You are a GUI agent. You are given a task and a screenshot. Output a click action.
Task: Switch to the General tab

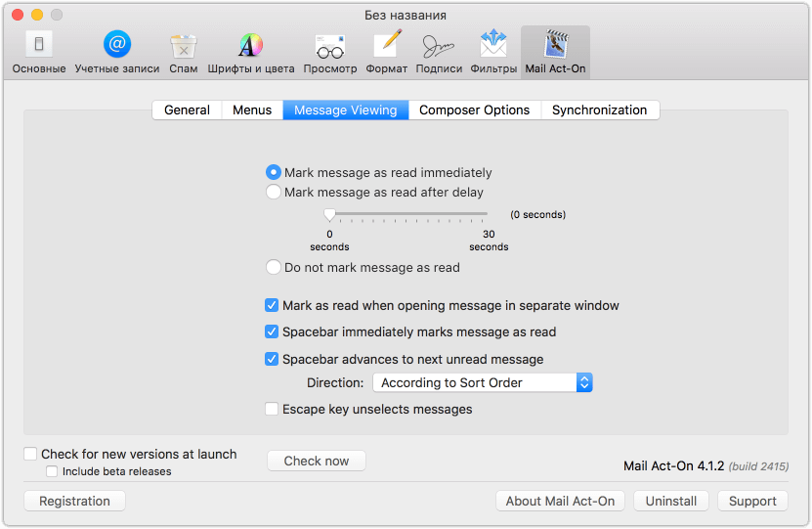click(x=187, y=110)
